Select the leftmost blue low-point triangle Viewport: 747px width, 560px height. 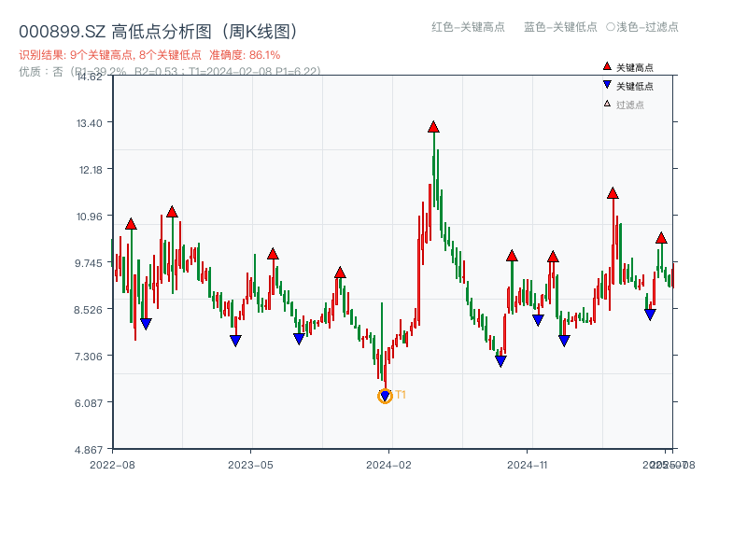pyautogui.click(x=146, y=324)
